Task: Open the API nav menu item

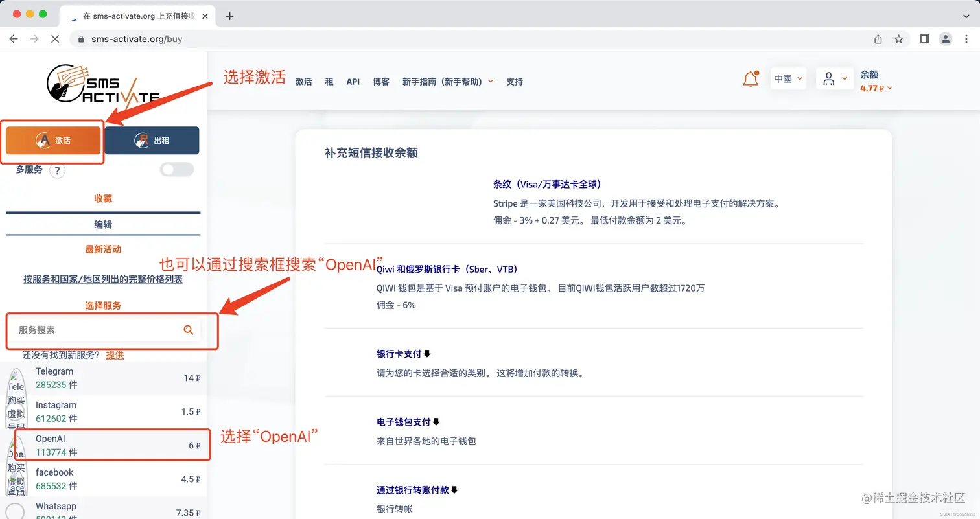Action: tap(353, 82)
